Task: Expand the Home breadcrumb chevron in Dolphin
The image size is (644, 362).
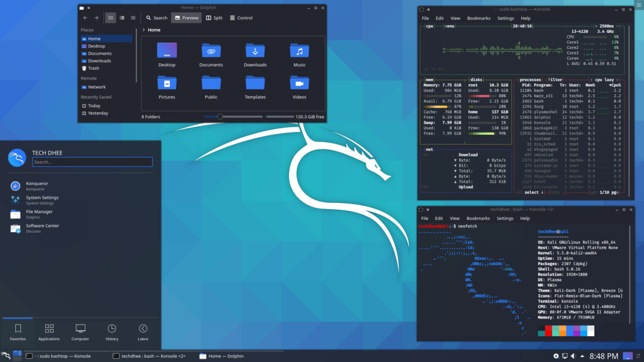Action: click(x=144, y=30)
